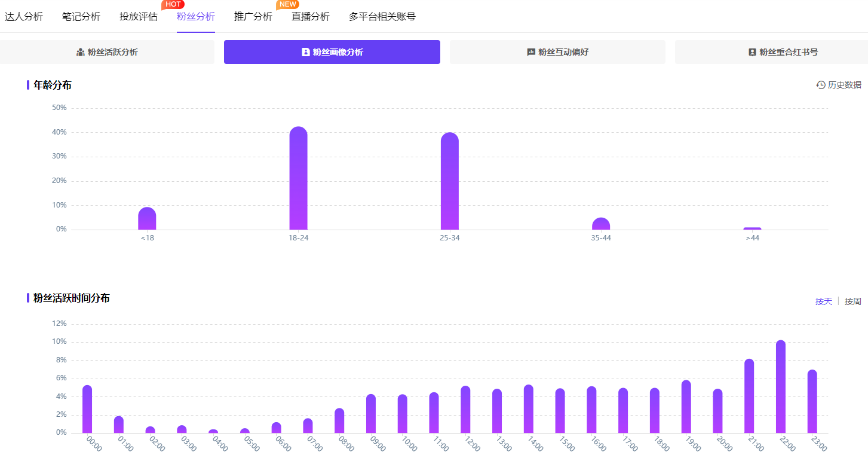The height and width of the screenshot is (476, 868).
Task: Select 粉丝画像分析 section button
Action: click(332, 52)
